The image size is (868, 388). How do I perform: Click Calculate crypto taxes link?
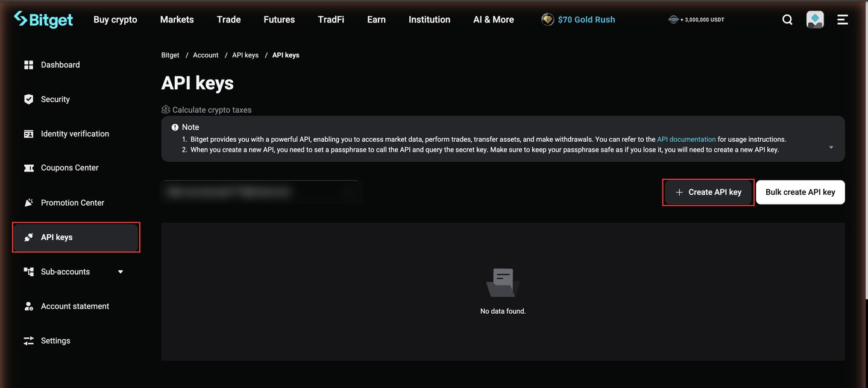click(212, 110)
